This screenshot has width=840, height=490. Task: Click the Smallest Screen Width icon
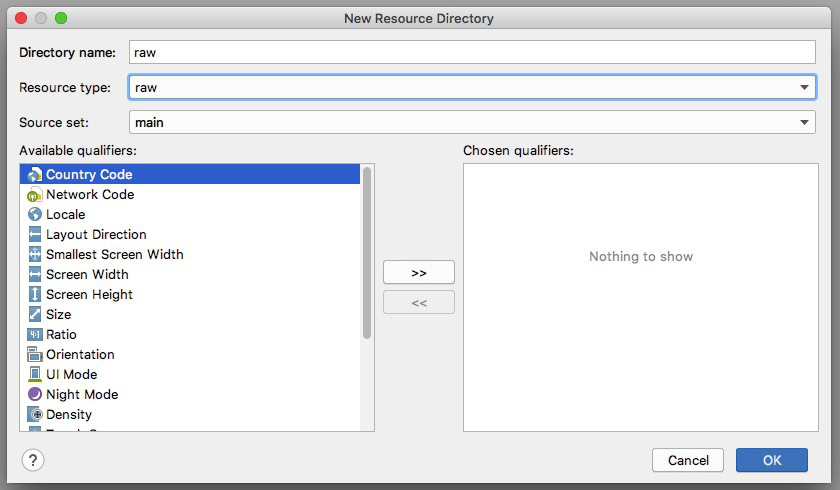coord(34,254)
